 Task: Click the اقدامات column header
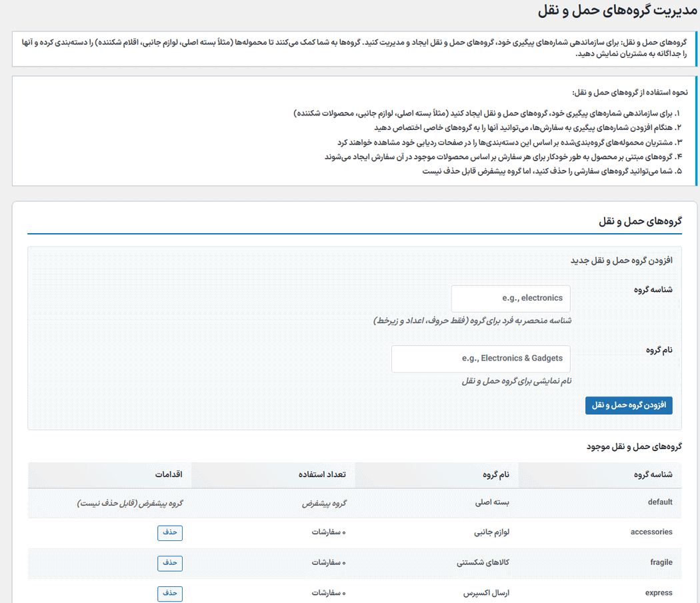point(168,474)
